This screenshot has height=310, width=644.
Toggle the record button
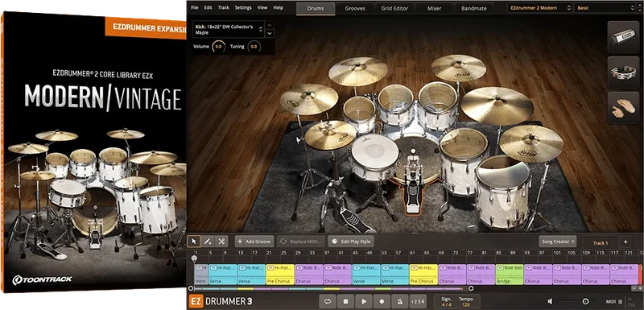(382, 301)
